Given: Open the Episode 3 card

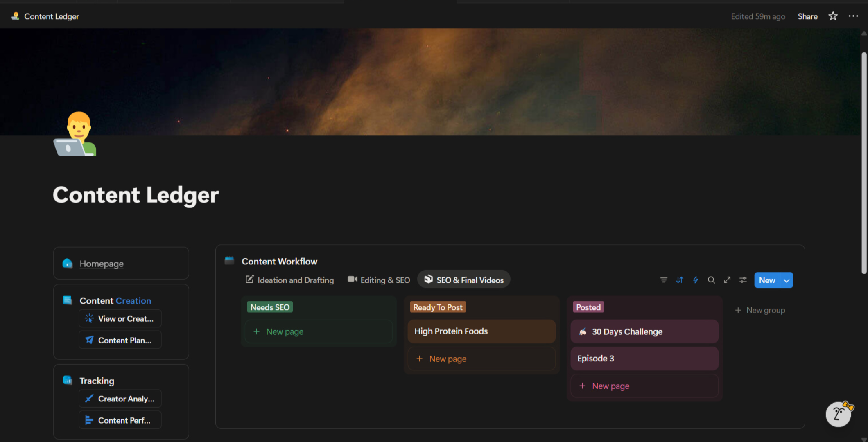Looking at the screenshot, I should (644, 359).
